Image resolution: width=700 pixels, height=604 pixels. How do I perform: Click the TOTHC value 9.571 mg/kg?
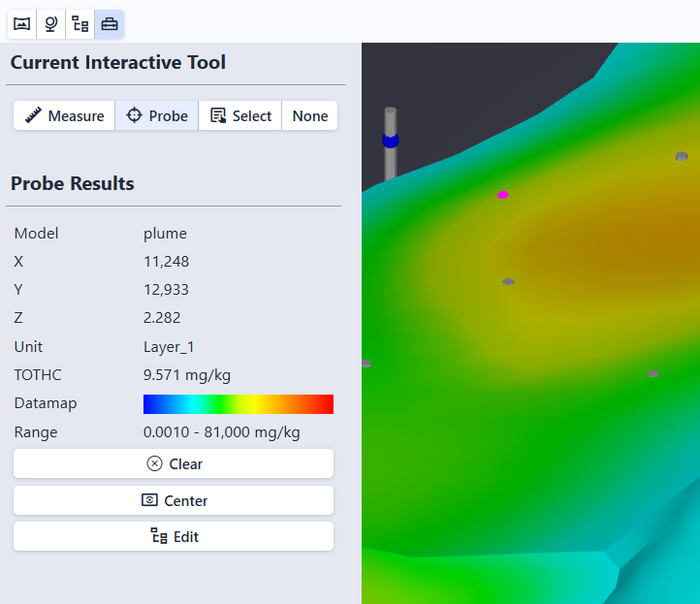pos(187,375)
